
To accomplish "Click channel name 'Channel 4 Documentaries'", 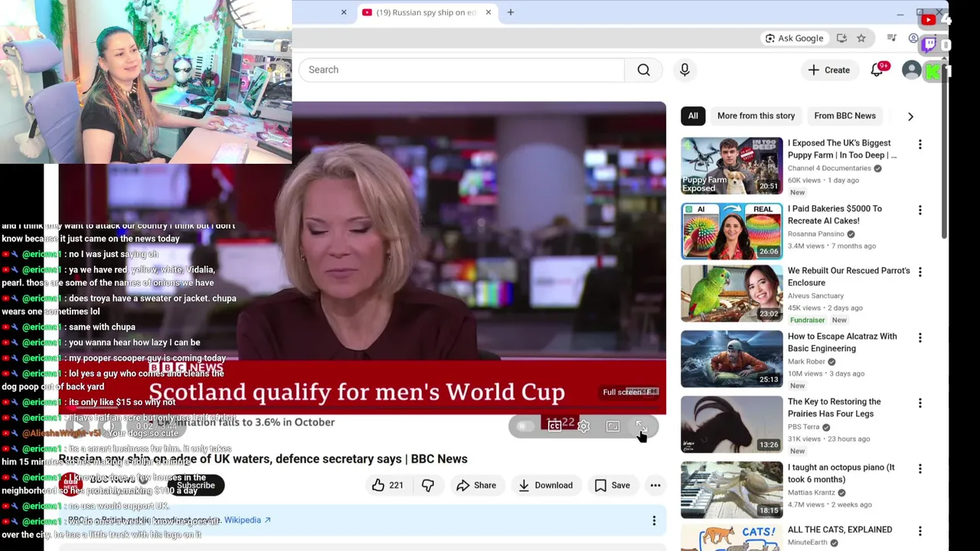I will [x=829, y=168].
